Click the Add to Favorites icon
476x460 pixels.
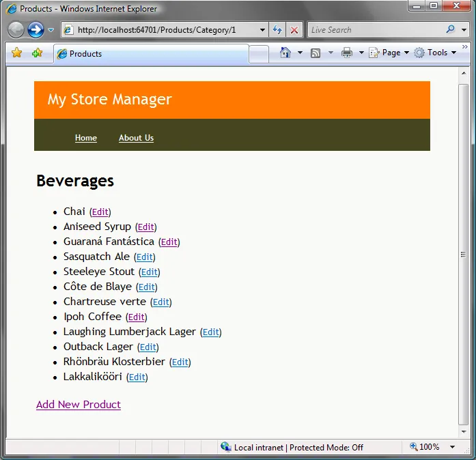pyautogui.click(x=37, y=53)
